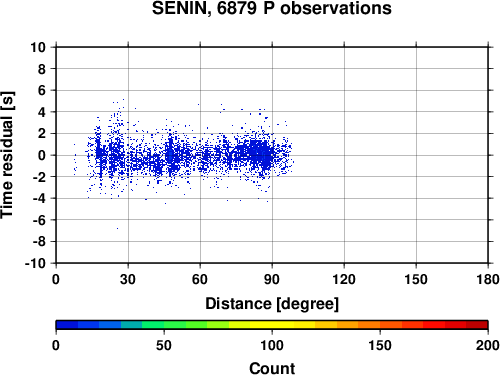Click the y-axis tick label -10

pos(35,263)
